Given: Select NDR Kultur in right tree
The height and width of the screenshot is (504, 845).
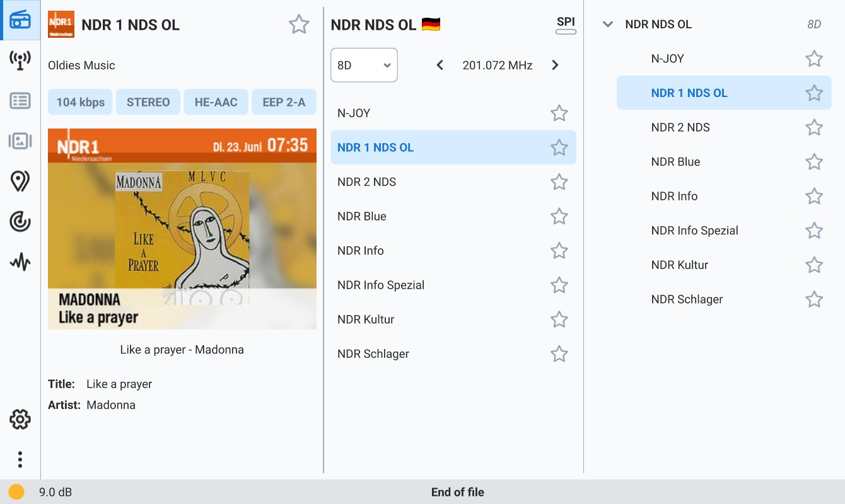Looking at the screenshot, I should pos(724,265).
